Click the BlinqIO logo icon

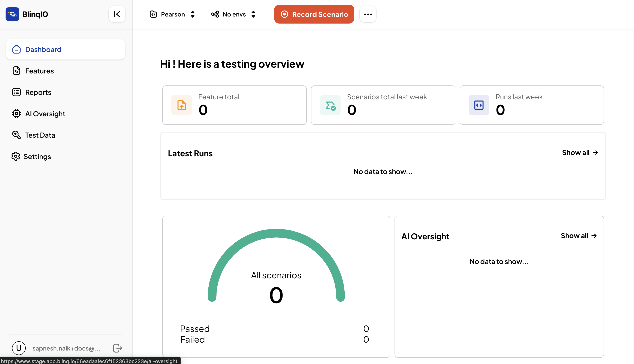pyautogui.click(x=12, y=14)
